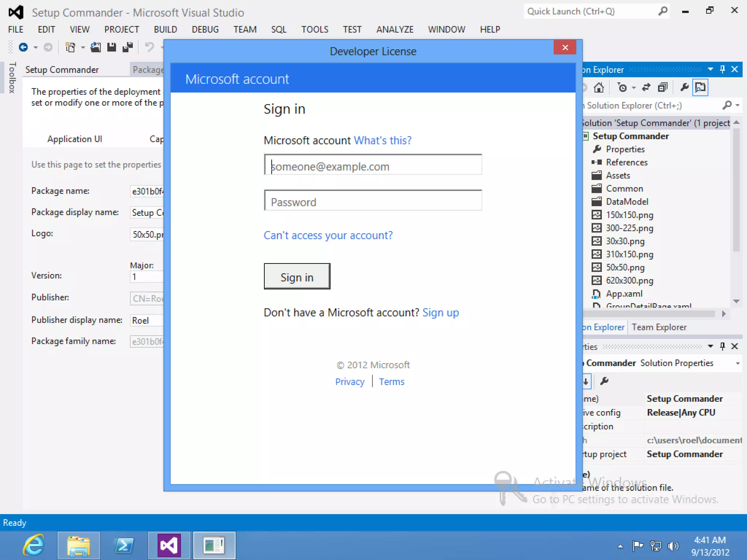The width and height of the screenshot is (747, 560).
Task: Open the BUILD menu
Action: [165, 29]
